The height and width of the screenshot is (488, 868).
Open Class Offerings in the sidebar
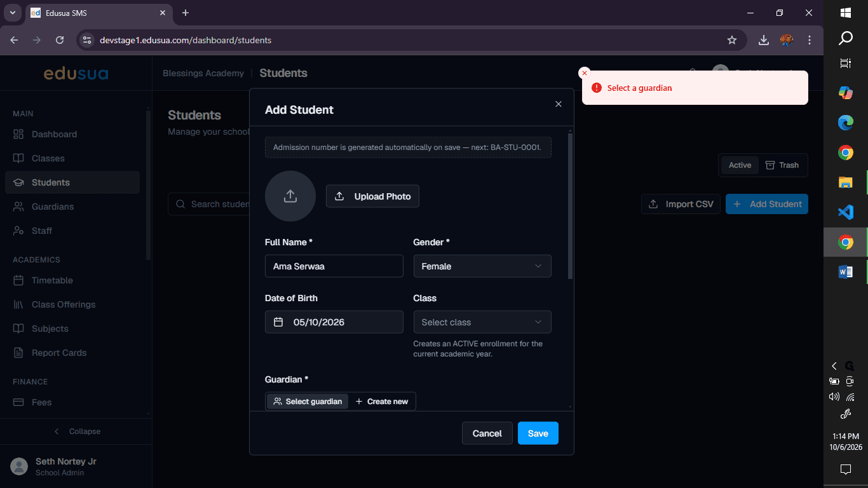(x=72, y=304)
